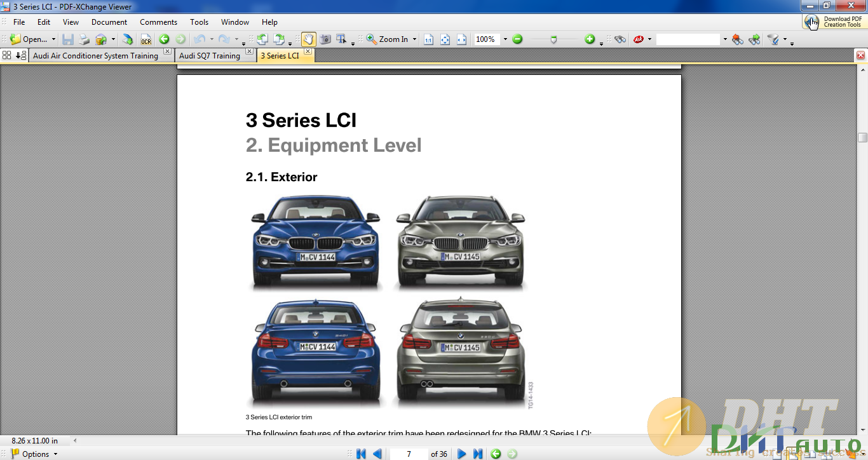
Task: Click the Fit Width icon
Action: [x=461, y=39]
